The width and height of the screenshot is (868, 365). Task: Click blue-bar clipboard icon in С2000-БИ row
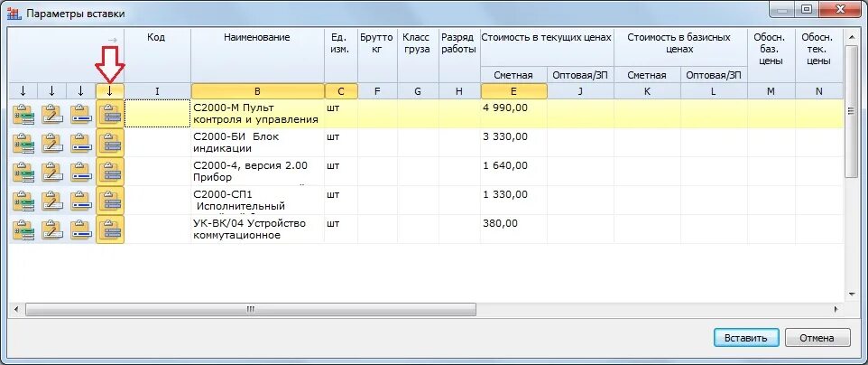81,143
